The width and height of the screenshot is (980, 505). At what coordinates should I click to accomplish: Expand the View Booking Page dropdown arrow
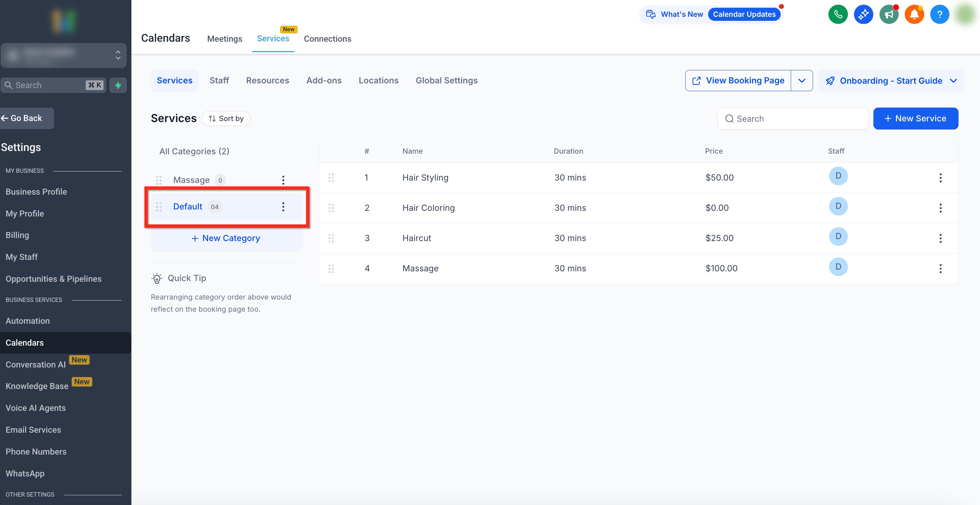click(802, 81)
